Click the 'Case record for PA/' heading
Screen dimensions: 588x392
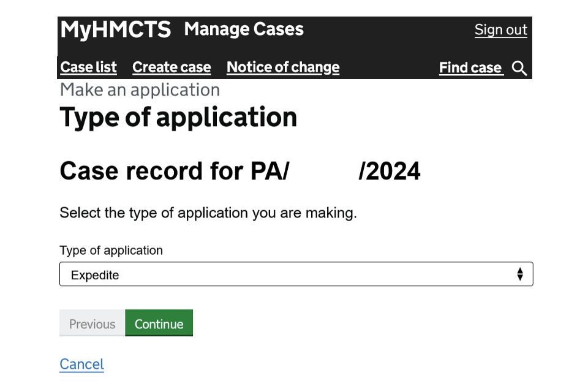point(174,171)
